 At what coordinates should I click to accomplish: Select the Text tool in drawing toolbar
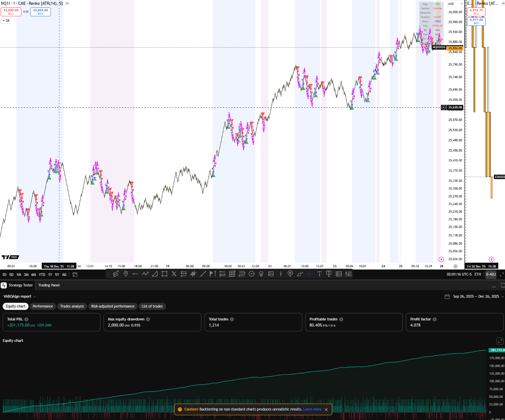click(x=319, y=274)
